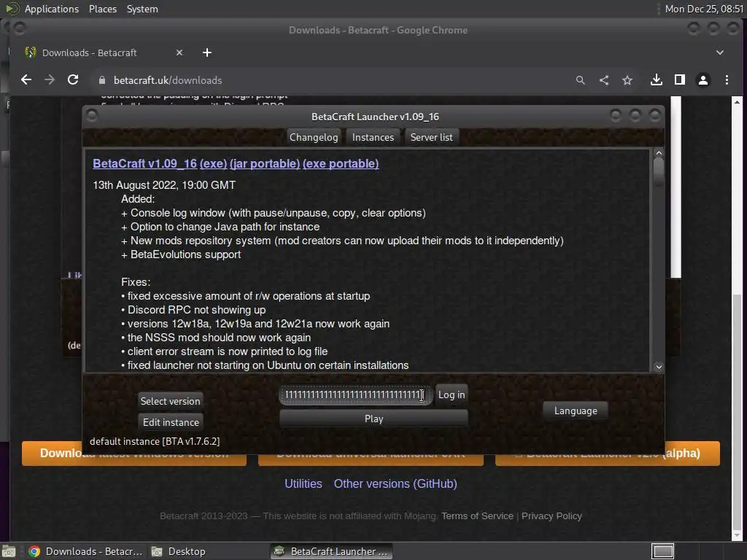Share this page via share icon
747x560 pixels.
pyautogui.click(x=603, y=80)
